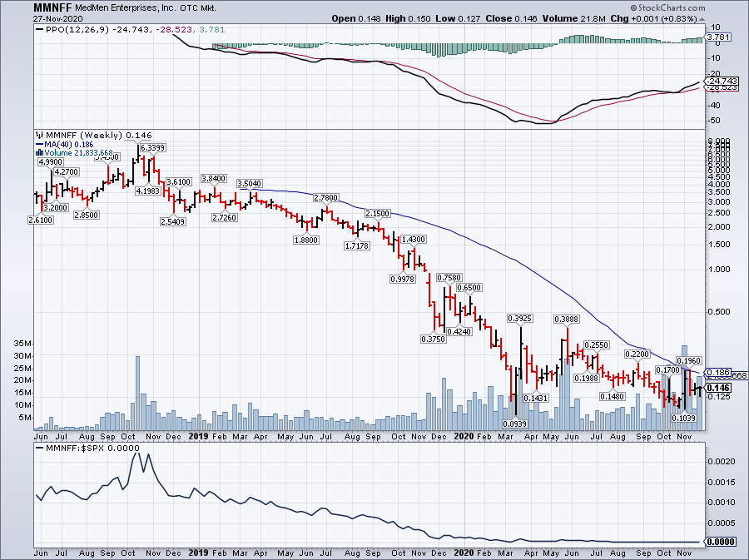Click the High 0.150 value
The width and height of the screenshot is (749, 560).
coord(409,18)
